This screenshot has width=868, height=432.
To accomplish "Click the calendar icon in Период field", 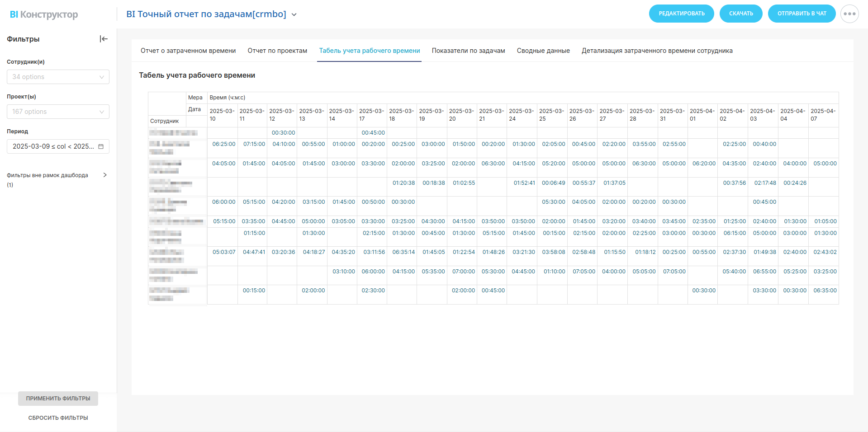I will tap(101, 146).
